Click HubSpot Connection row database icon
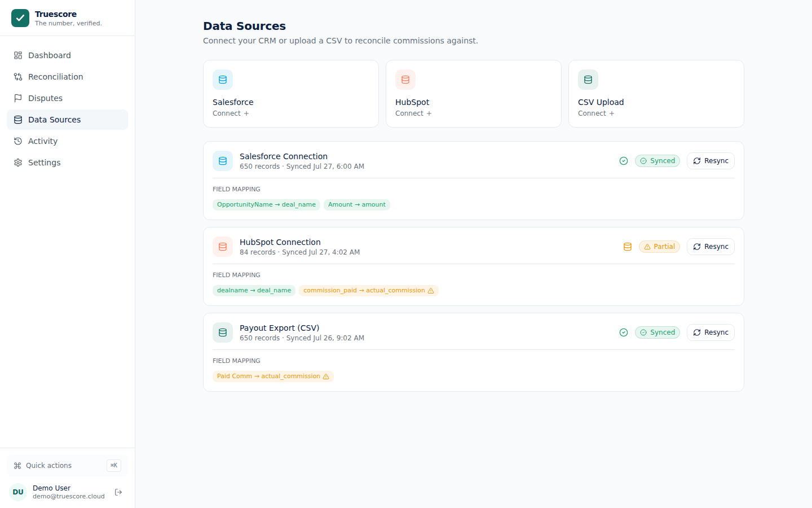812x508 pixels. (x=223, y=247)
